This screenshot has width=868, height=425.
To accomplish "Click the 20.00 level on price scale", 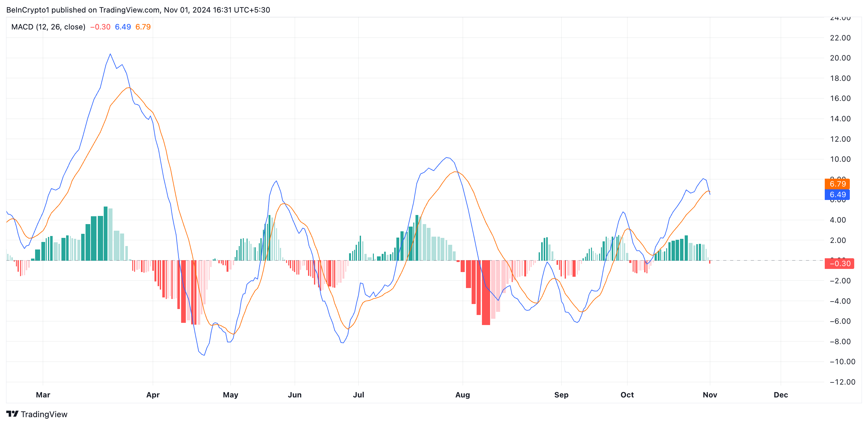I will point(840,58).
